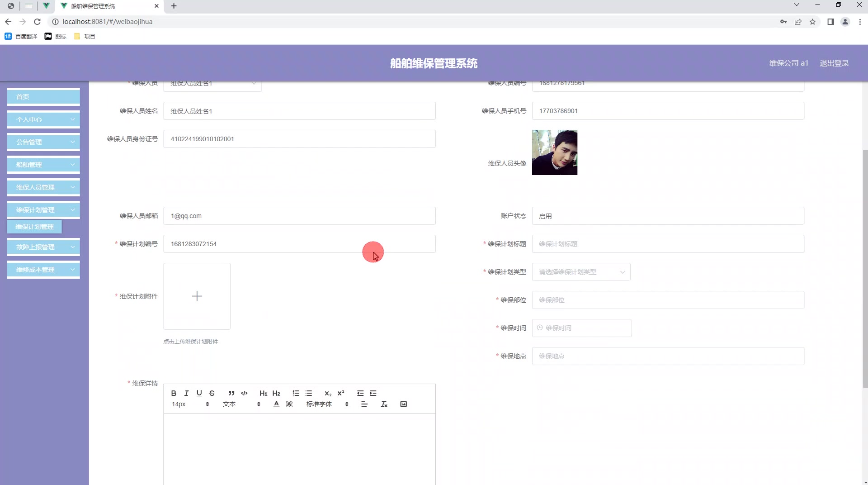The image size is (868, 485).
Task: Expand the 维修成本管理 sidebar menu
Action: [x=43, y=270]
